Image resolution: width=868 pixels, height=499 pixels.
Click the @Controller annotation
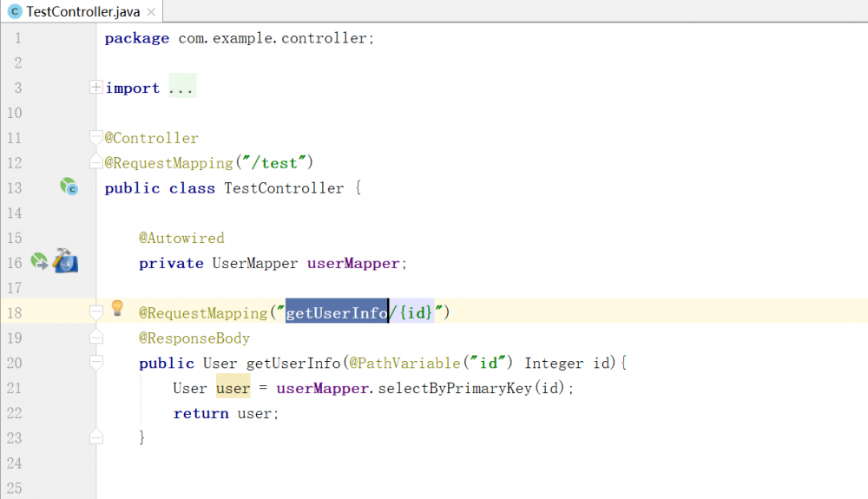point(152,138)
